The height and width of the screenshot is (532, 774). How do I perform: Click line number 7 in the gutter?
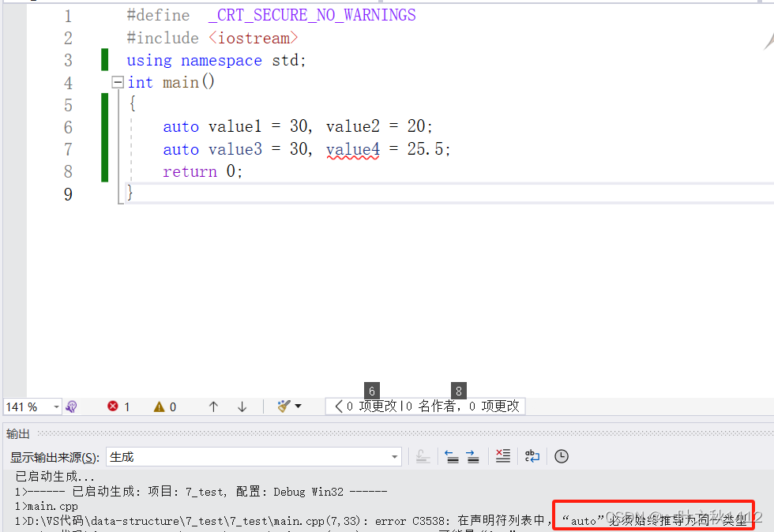tap(68, 149)
